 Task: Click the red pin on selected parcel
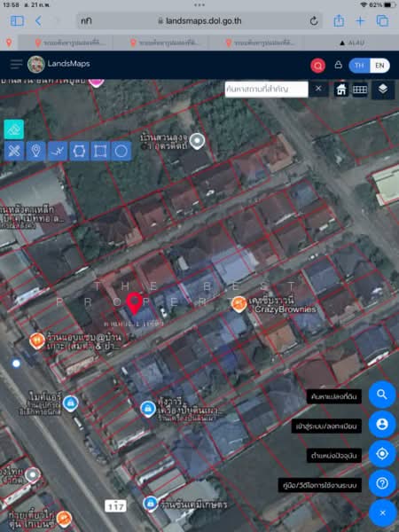135,303
